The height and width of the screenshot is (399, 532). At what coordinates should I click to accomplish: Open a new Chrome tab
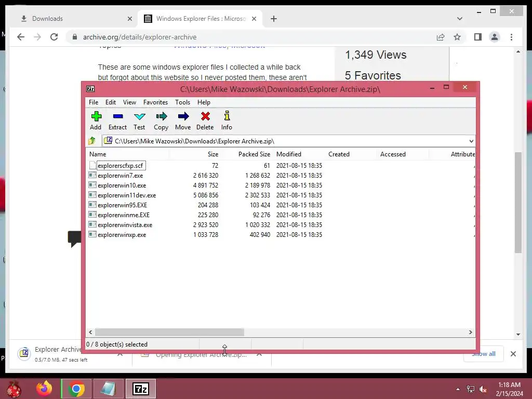[x=274, y=19]
